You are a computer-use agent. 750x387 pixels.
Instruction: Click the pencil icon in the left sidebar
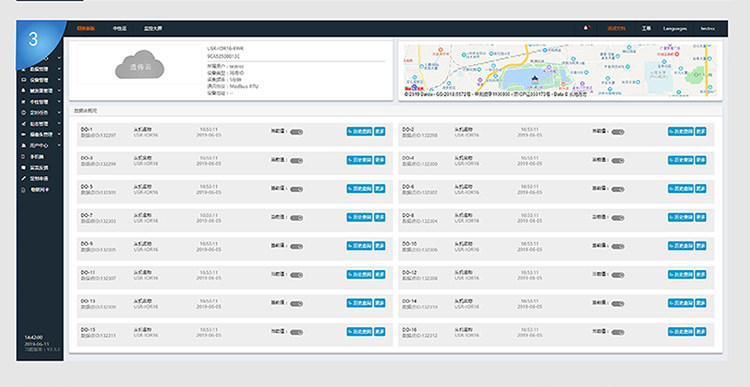tap(24, 178)
